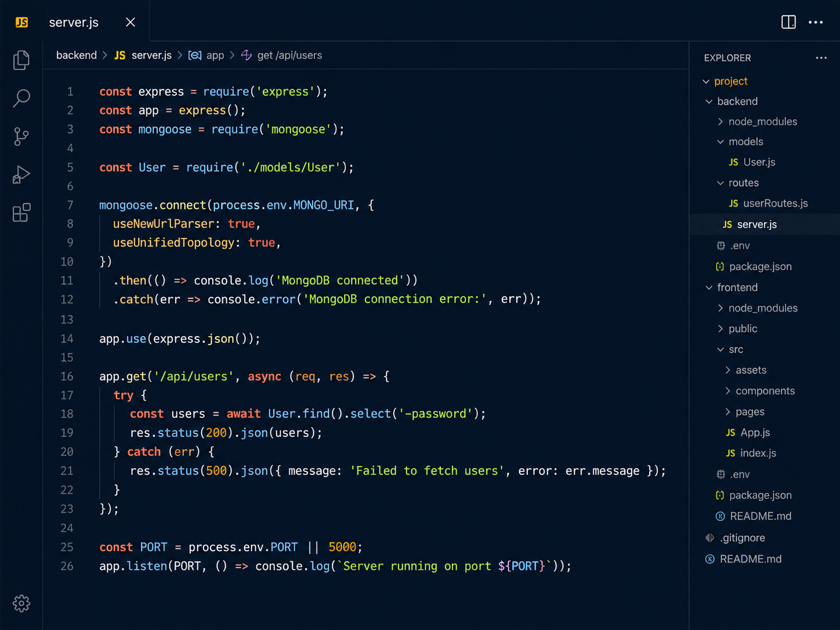The image size is (840, 630).
Task: Click backend breadcrumb segment
Action: pos(76,55)
